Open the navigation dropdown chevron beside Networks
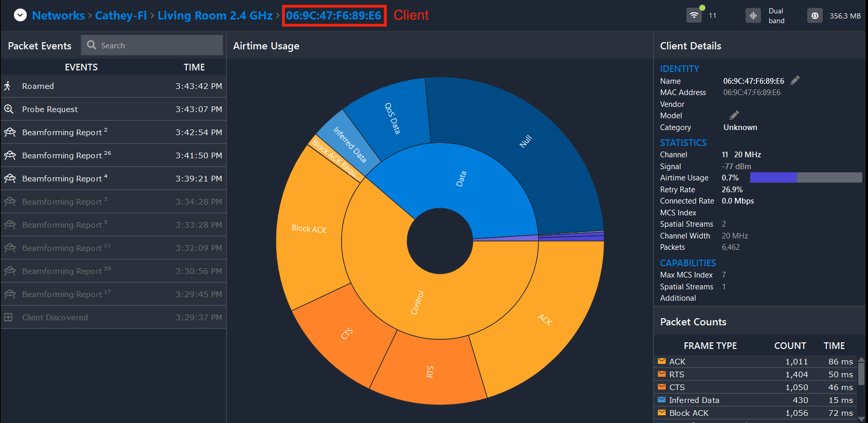 [20, 15]
